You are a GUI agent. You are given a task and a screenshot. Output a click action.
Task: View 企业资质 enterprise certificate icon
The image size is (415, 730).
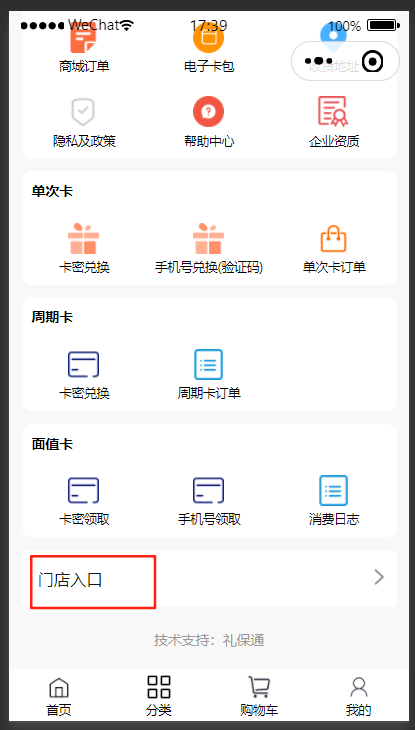[x=333, y=111]
